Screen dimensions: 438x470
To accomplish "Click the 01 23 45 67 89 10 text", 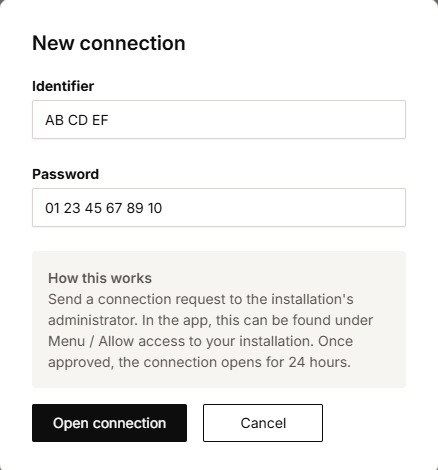I will [104, 208].
